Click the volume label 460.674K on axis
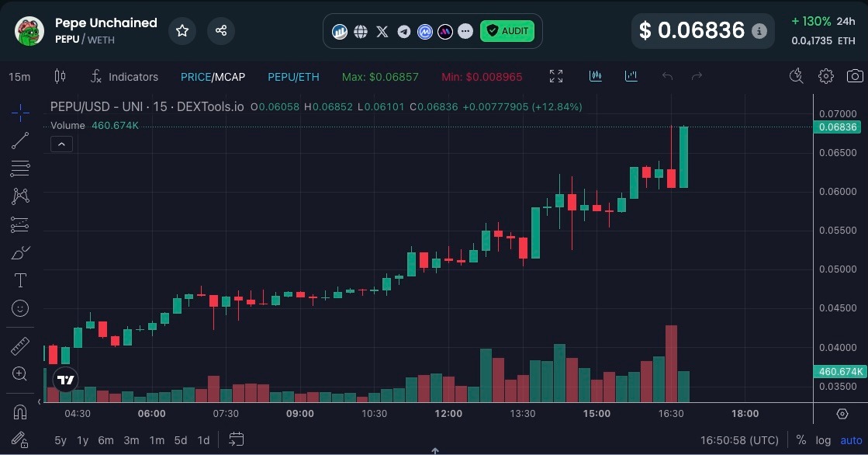This screenshot has width=868, height=455. (840, 371)
